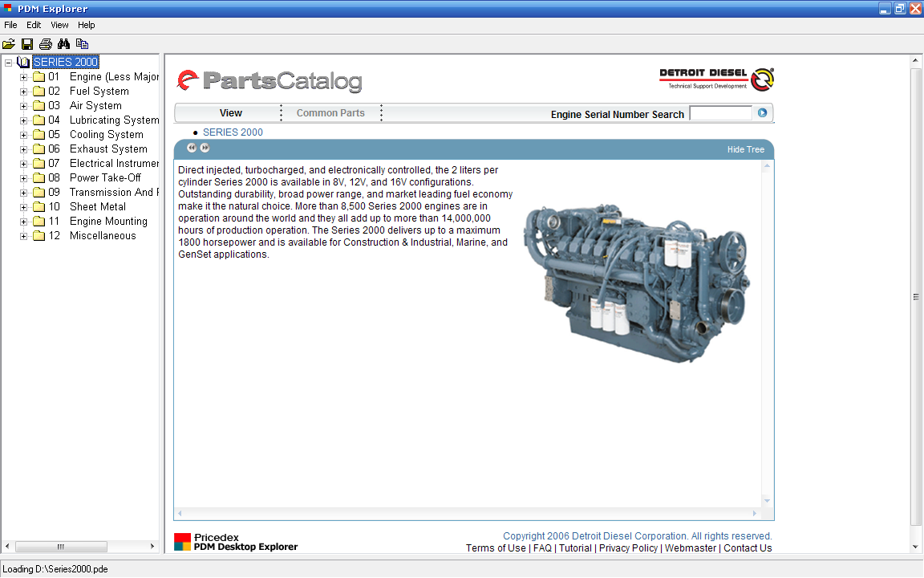
Task: Select the 08 Power Take-Off item
Action: click(95, 178)
